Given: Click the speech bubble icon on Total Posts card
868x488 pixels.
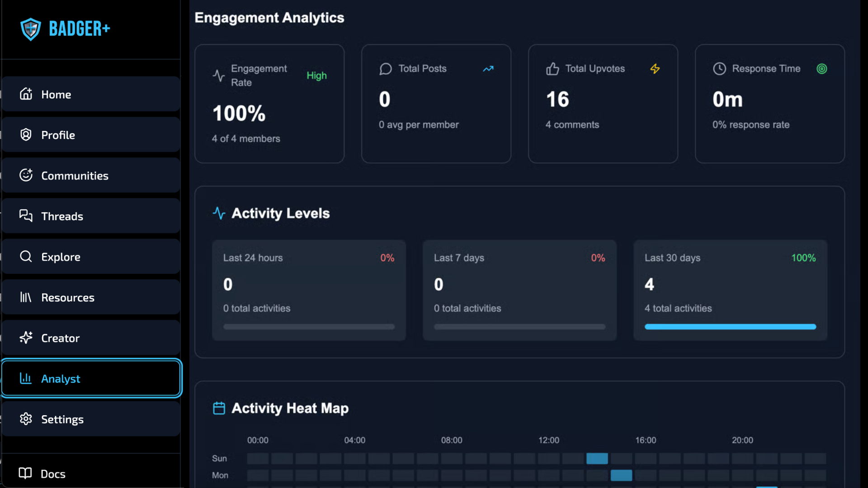Looking at the screenshot, I should coord(385,69).
